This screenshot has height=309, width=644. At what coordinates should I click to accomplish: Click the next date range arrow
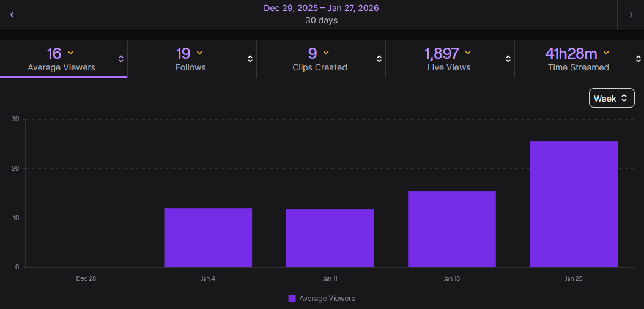631,14
